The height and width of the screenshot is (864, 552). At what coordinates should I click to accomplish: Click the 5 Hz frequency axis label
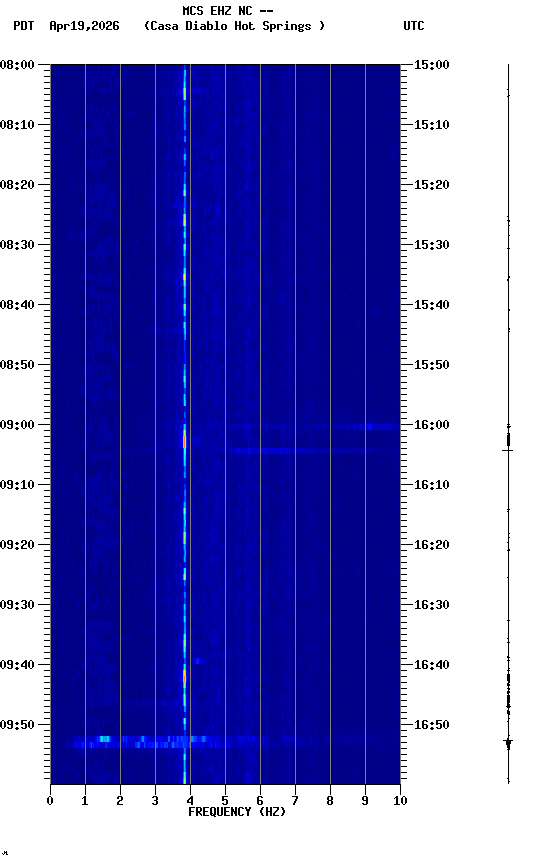click(x=225, y=801)
